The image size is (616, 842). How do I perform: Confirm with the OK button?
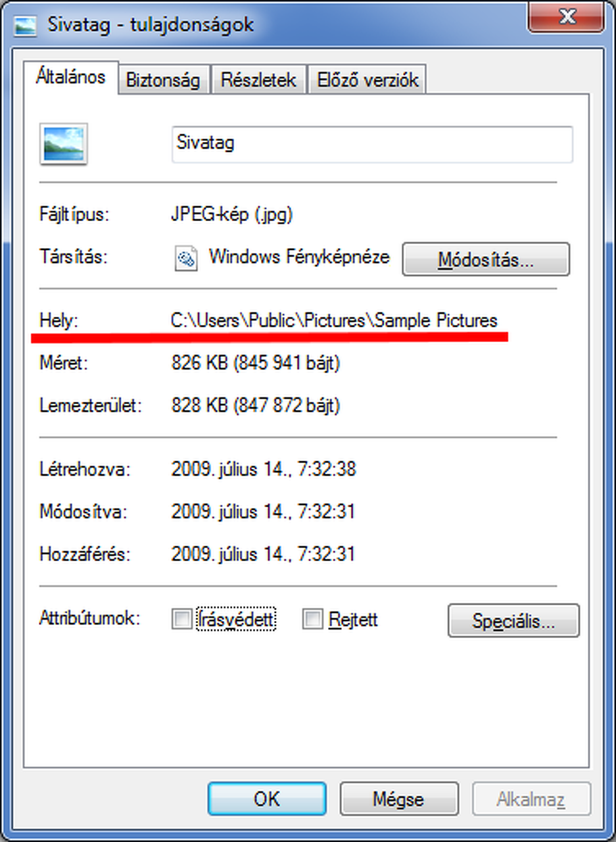click(267, 799)
